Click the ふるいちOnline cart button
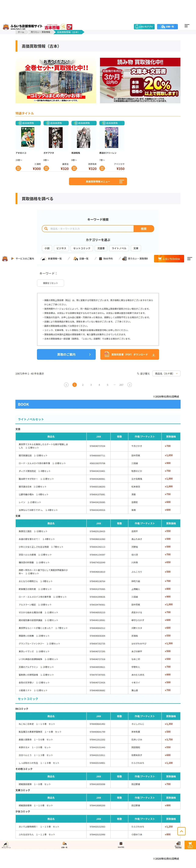Viewport: 196px width, 868px height. click(x=169, y=259)
